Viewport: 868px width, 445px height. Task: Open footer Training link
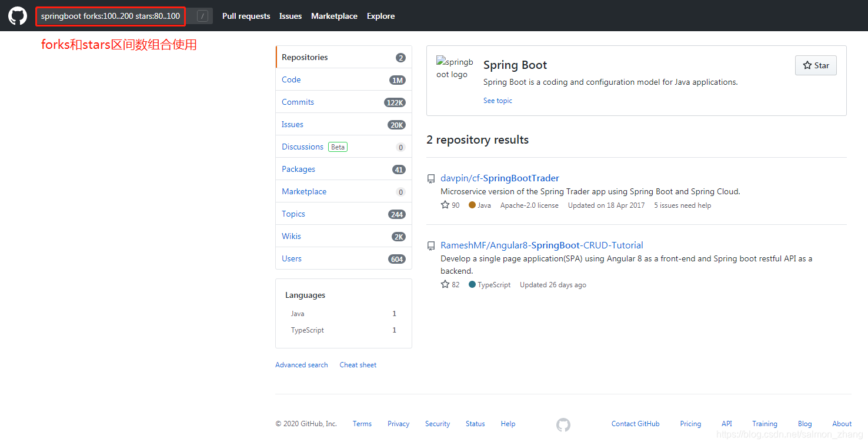tap(764, 424)
